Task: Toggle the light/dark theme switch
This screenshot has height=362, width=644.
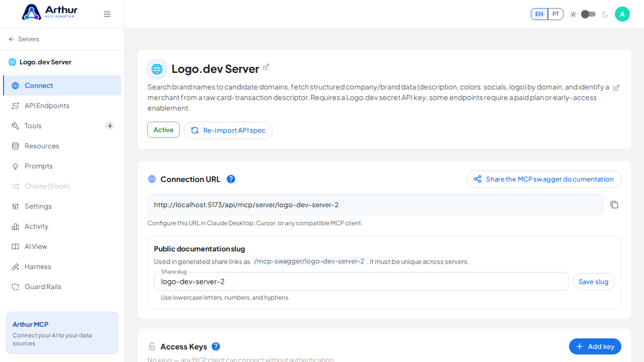Action: point(589,14)
